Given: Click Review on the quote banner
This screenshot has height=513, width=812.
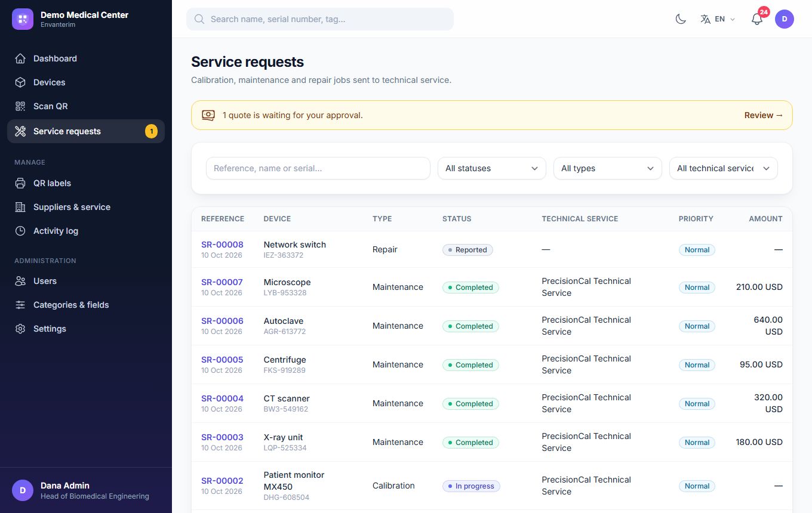Looking at the screenshot, I should click(x=764, y=115).
